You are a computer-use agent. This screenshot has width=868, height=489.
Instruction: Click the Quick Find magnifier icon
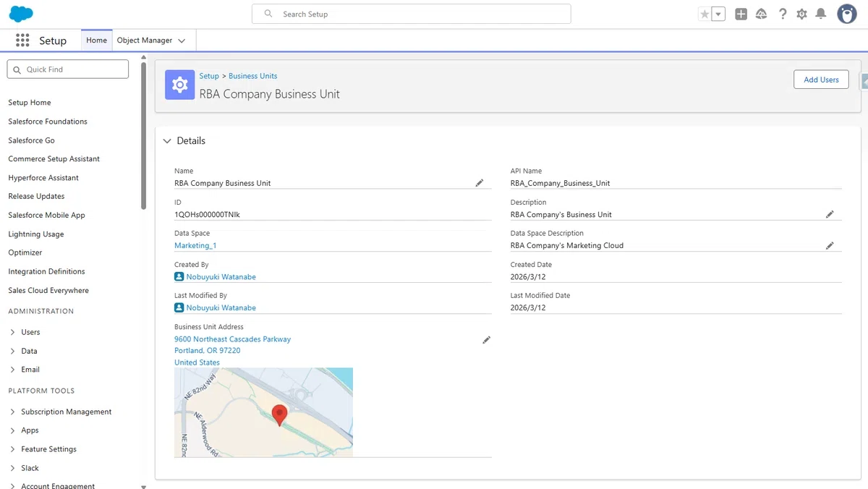click(x=17, y=69)
